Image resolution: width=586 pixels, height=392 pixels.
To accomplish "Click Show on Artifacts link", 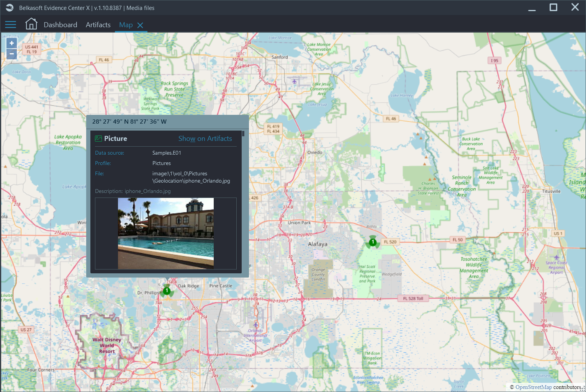I will (x=205, y=139).
